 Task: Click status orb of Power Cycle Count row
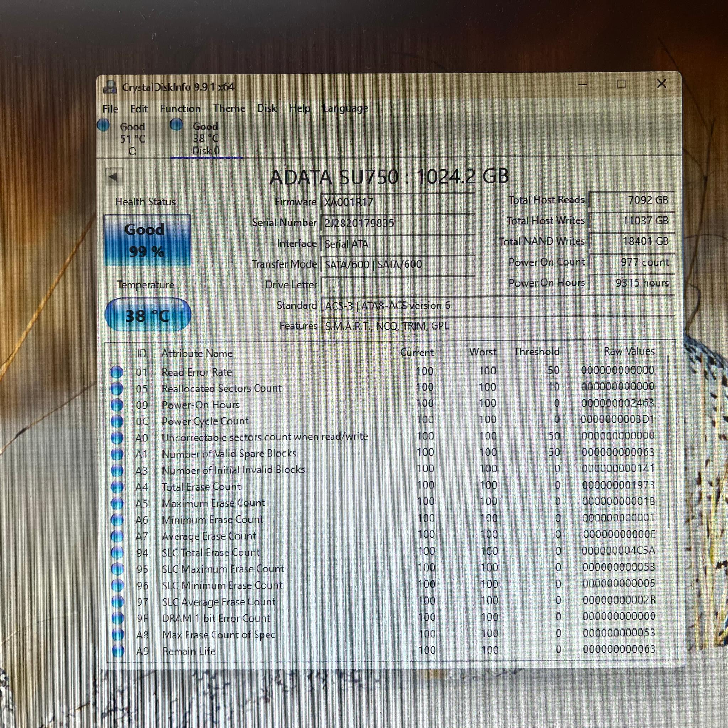117,421
